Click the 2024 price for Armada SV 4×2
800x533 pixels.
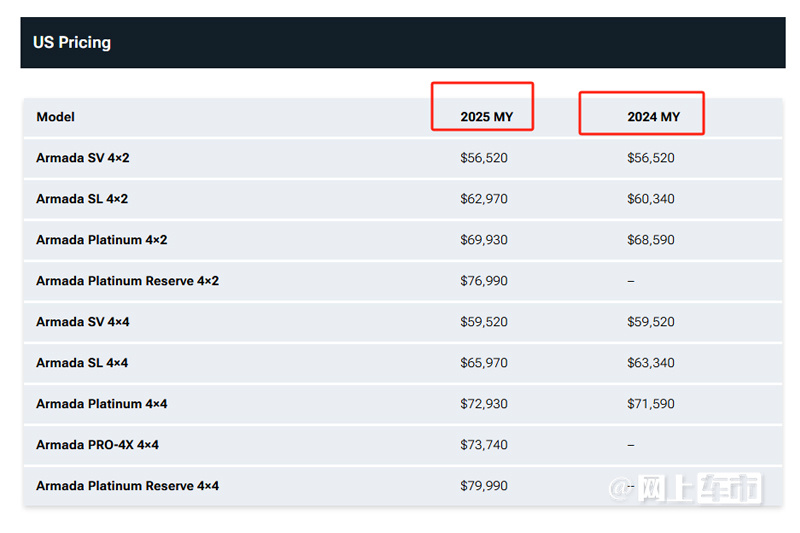[x=651, y=158]
